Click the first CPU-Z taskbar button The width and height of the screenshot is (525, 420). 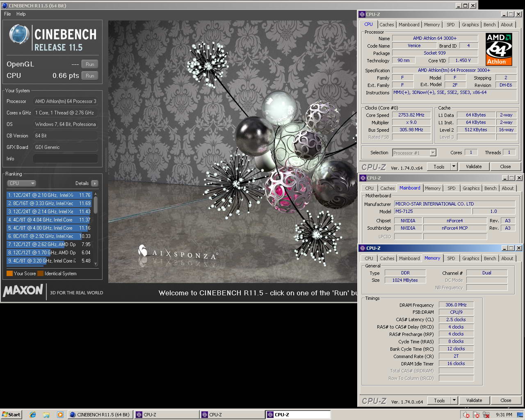pos(166,415)
